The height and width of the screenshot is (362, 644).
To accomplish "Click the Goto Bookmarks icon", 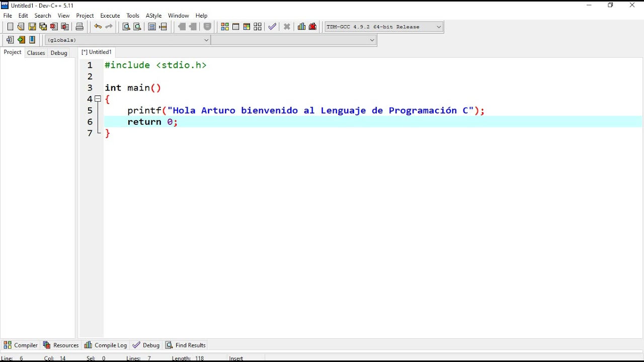I will click(x=32, y=40).
